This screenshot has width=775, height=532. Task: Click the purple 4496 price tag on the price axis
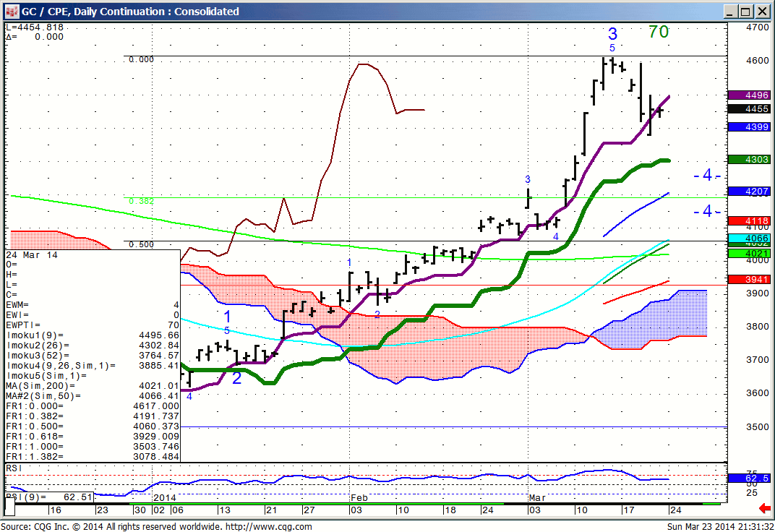pos(749,95)
